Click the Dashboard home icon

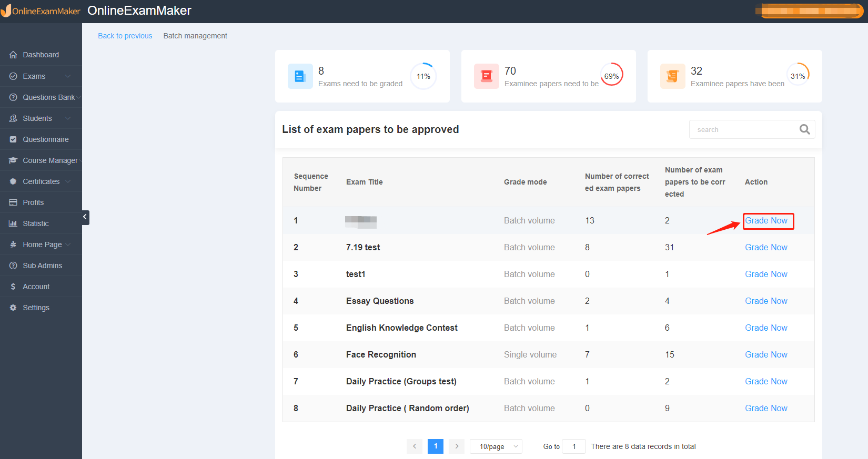click(x=13, y=55)
